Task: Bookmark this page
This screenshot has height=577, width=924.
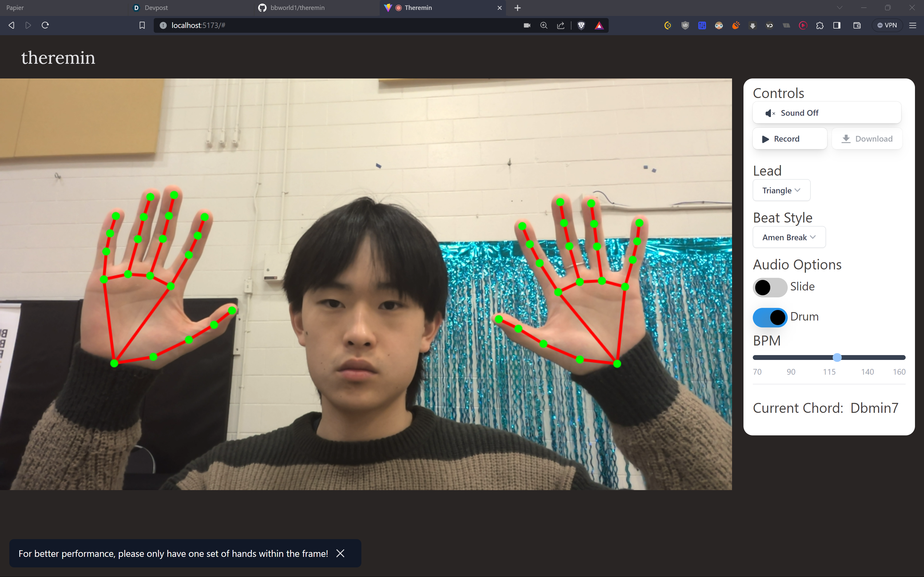Action: tap(142, 25)
